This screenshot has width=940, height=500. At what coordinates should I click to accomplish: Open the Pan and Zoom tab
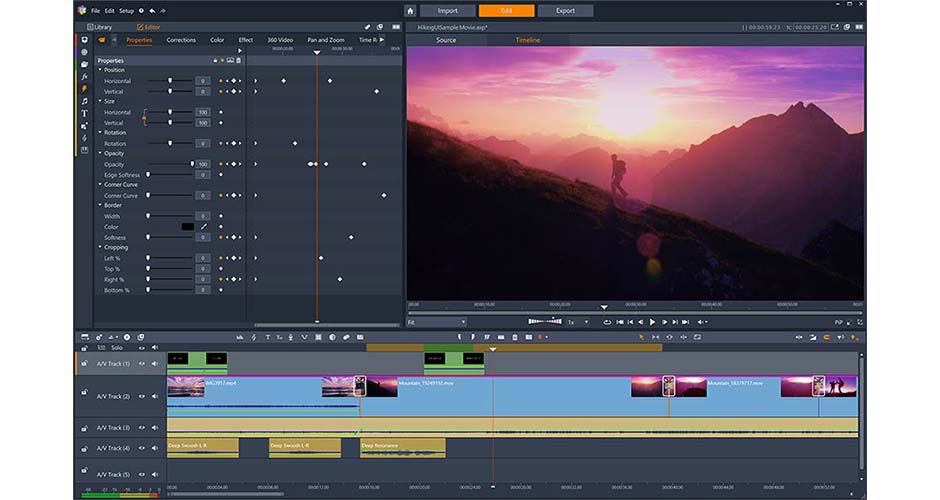click(325, 40)
